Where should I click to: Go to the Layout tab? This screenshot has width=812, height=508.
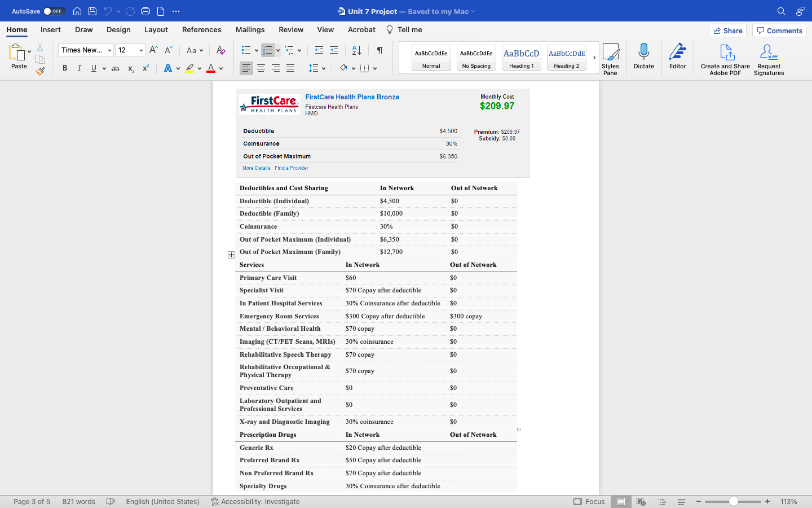pyautogui.click(x=156, y=29)
